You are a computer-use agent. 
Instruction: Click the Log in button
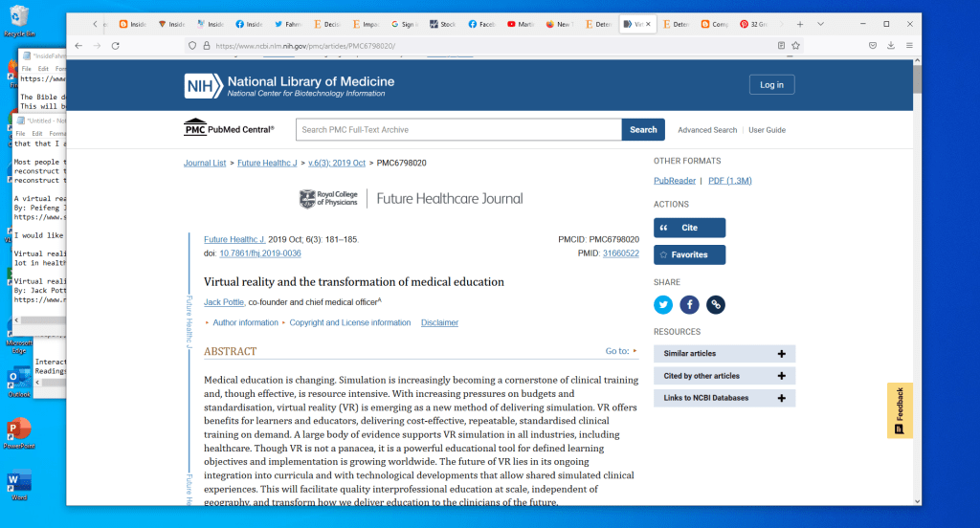[x=771, y=84]
